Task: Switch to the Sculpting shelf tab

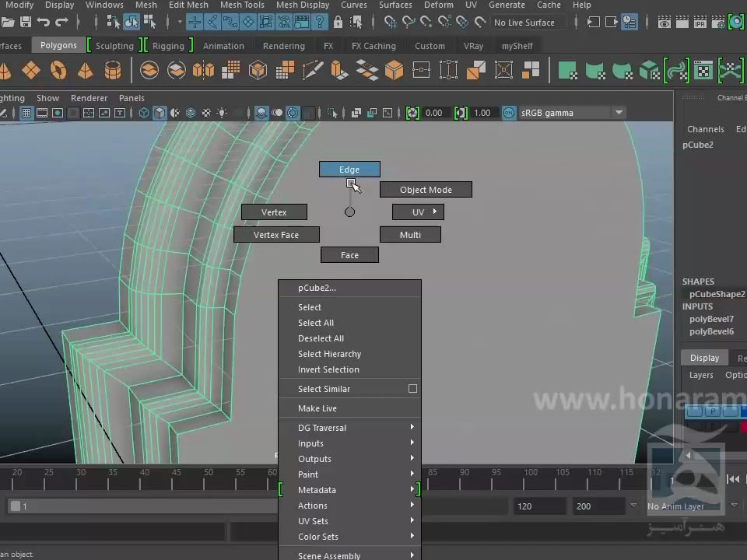Action: pyautogui.click(x=114, y=46)
